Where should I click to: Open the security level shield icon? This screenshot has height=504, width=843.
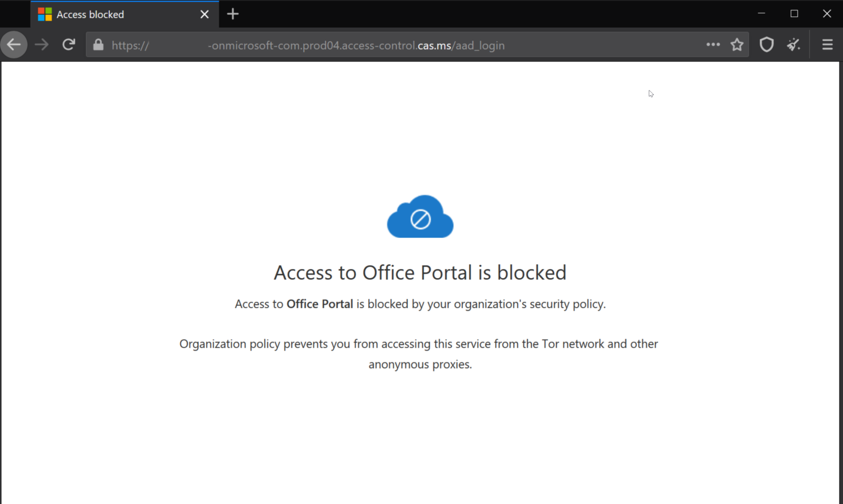point(767,45)
